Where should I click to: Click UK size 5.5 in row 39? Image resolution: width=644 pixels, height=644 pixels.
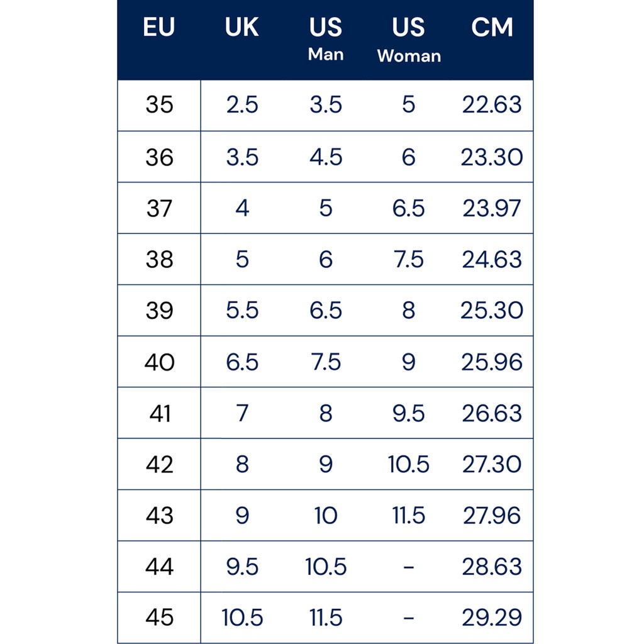point(242,311)
